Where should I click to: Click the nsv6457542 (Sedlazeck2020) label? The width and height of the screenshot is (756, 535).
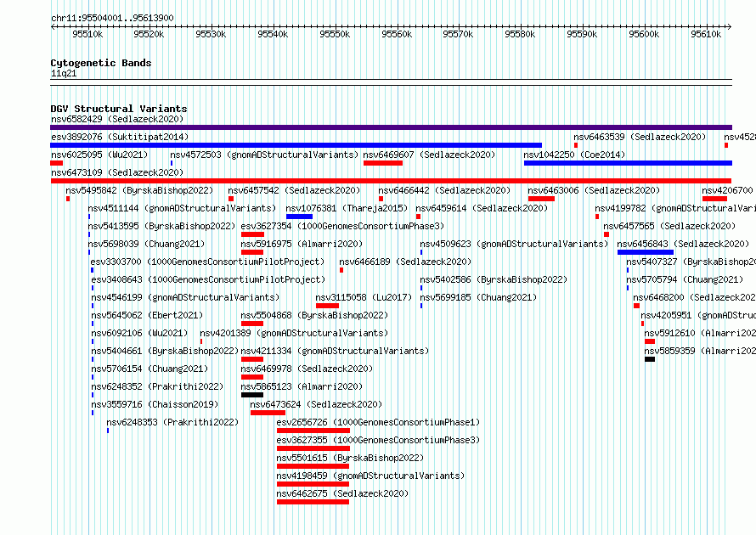[x=294, y=190]
